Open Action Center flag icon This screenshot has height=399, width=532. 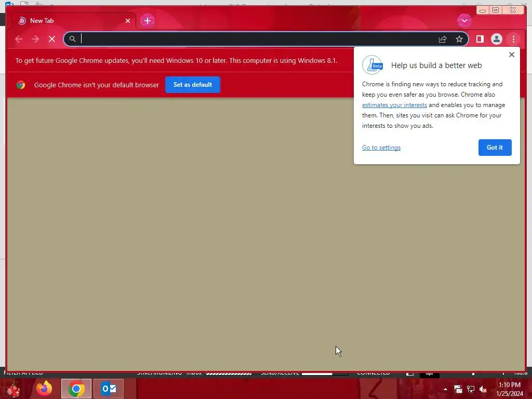point(458,389)
